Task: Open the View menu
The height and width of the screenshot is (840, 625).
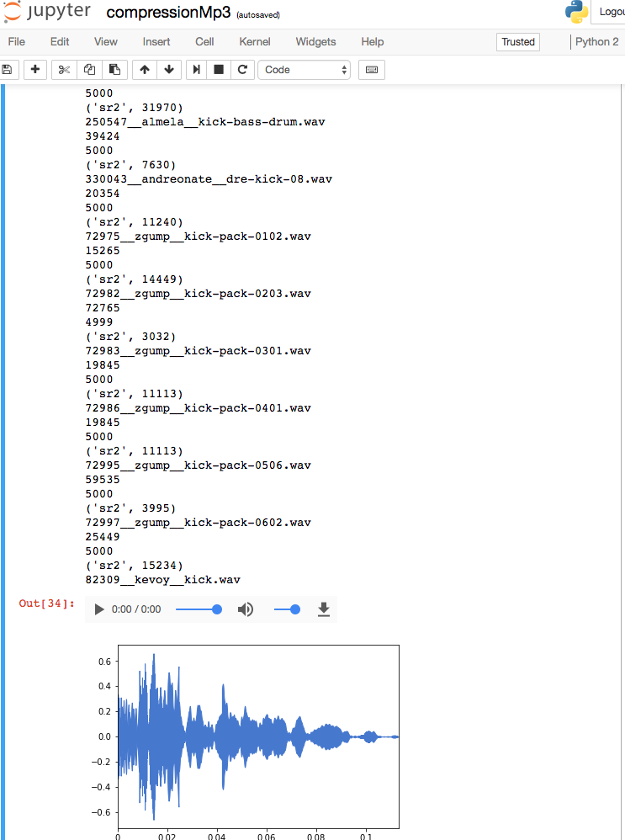Action: tap(105, 42)
